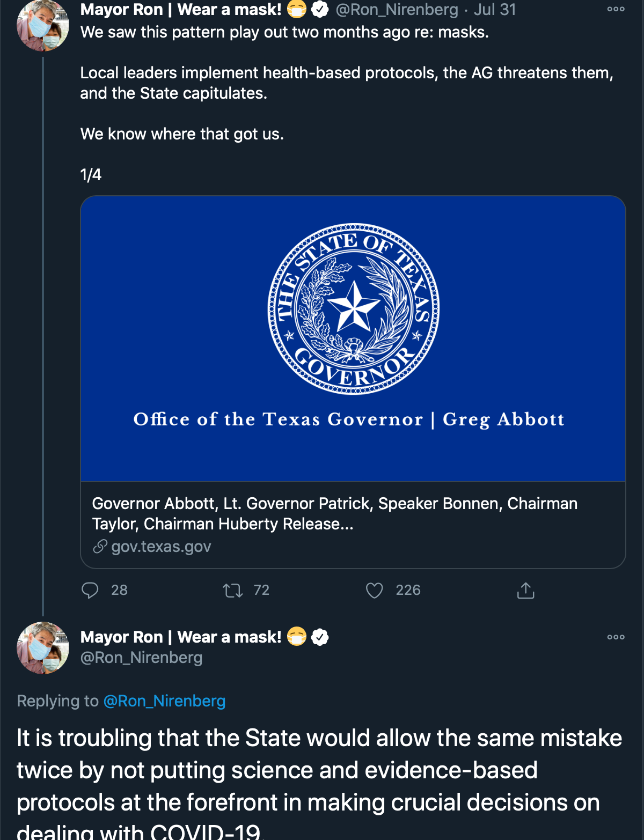Viewport: 644px width, 840px height.
Task: Click the reply icon under first tweet
Action: pos(90,590)
